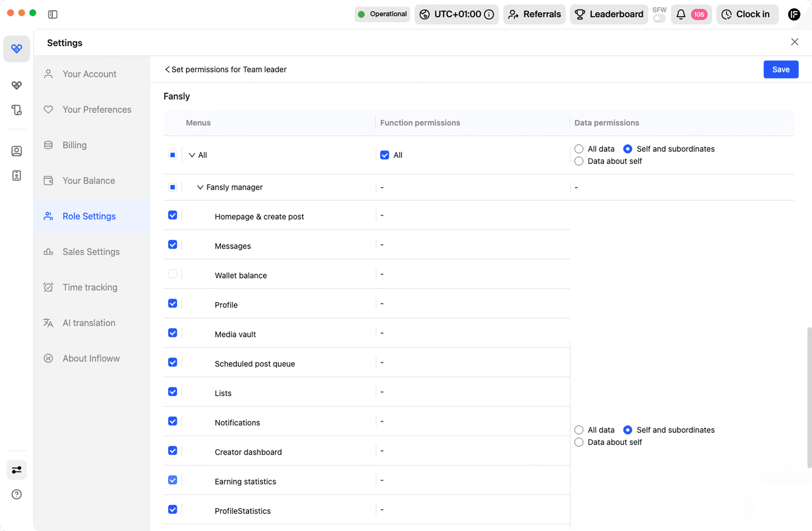Open the contact card icon in left rail

16,151
